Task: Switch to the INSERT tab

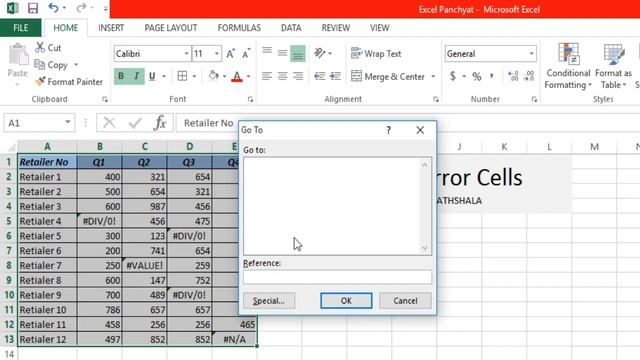Action: (111, 28)
